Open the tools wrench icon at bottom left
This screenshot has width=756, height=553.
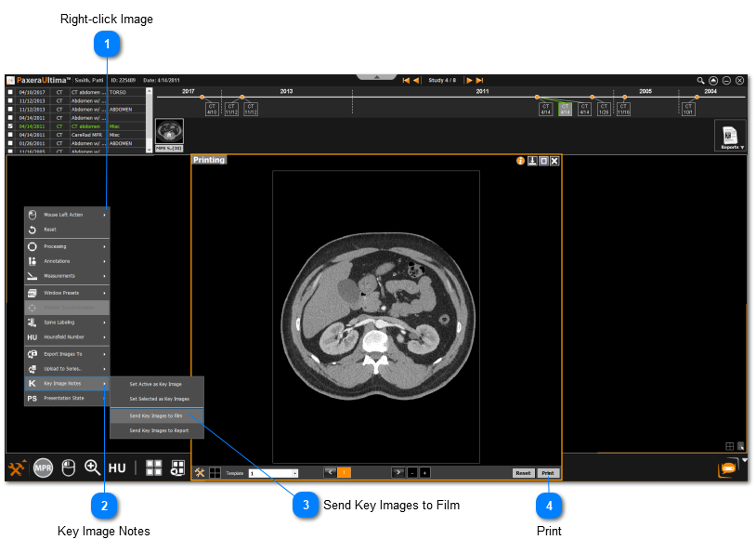(x=17, y=467)
